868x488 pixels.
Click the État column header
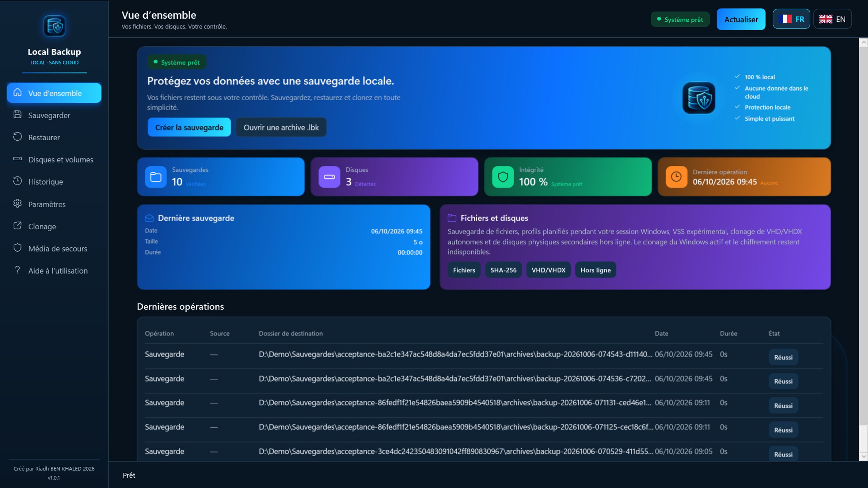(x=774, y=333)
